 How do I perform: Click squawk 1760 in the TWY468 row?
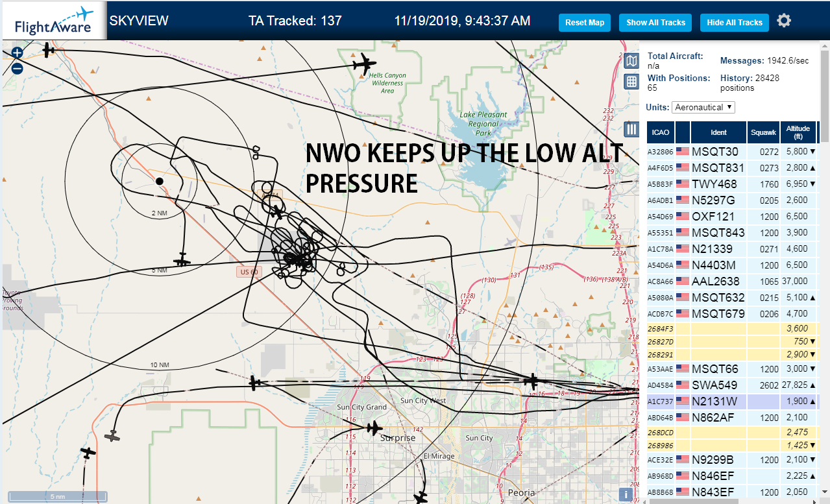pyautogui.click(x=769, y=184)
